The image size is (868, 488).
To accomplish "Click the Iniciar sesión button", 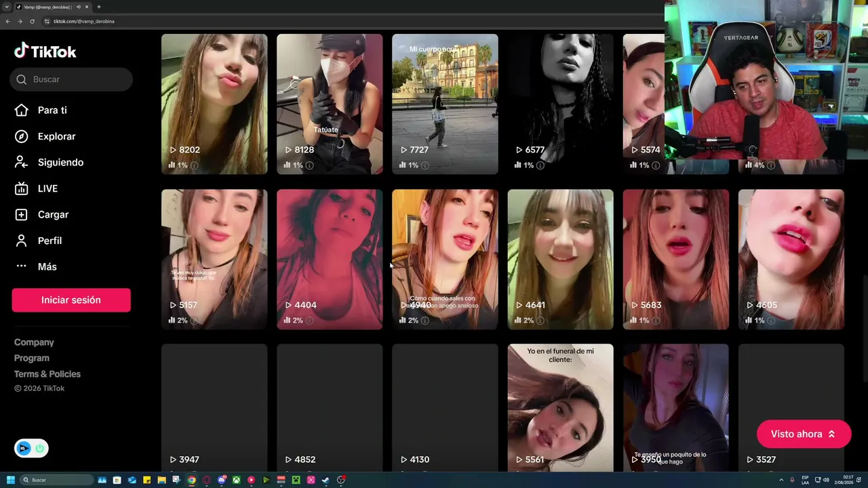I will click(71, 300).
